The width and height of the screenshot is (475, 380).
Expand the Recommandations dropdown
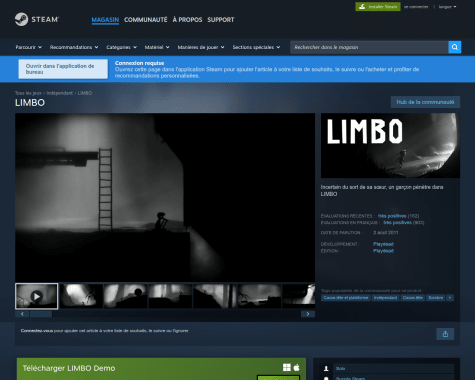click(74, 47)
